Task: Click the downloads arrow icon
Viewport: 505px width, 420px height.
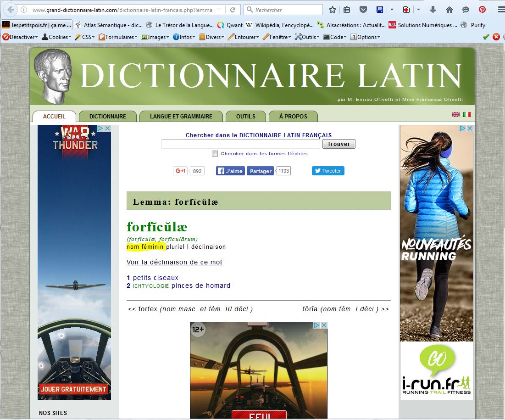Action: (433, 10)
